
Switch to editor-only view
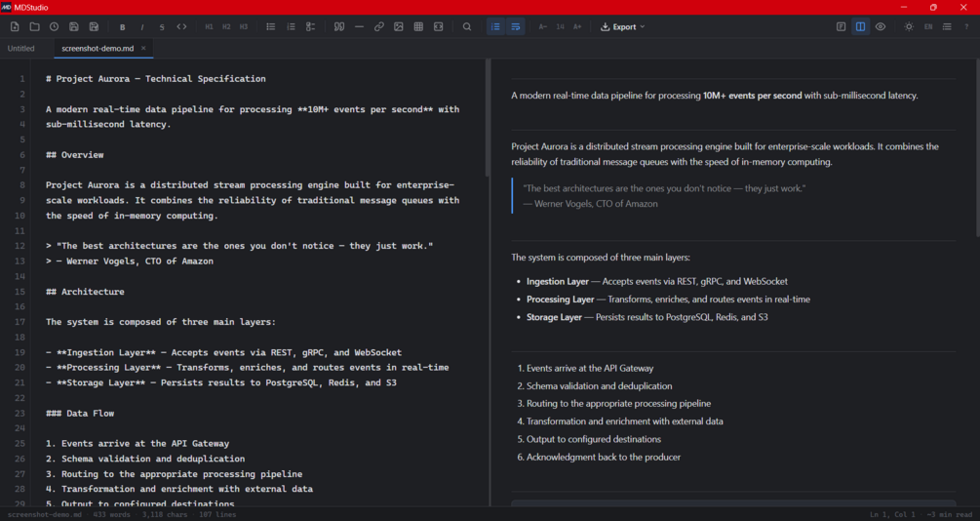coord(842,27)
